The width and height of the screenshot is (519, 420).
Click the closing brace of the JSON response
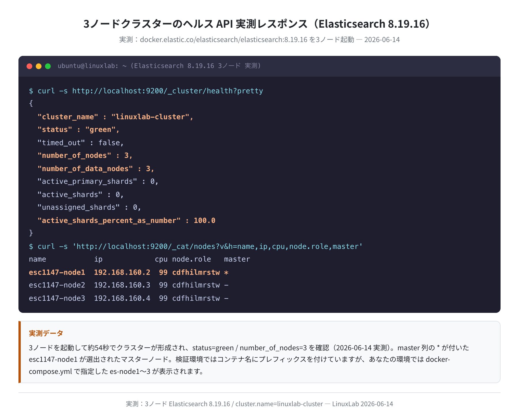[31, 233]
